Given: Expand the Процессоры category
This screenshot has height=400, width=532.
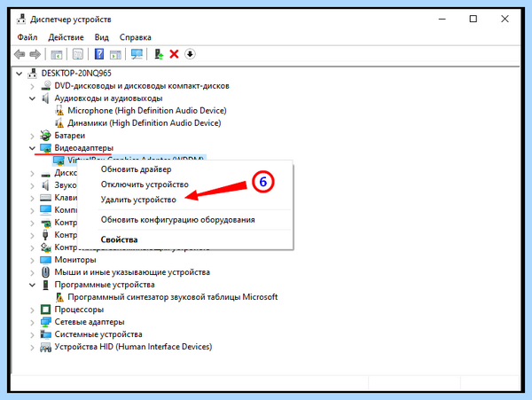Looking at the screenshot, I should pos(32,310).
